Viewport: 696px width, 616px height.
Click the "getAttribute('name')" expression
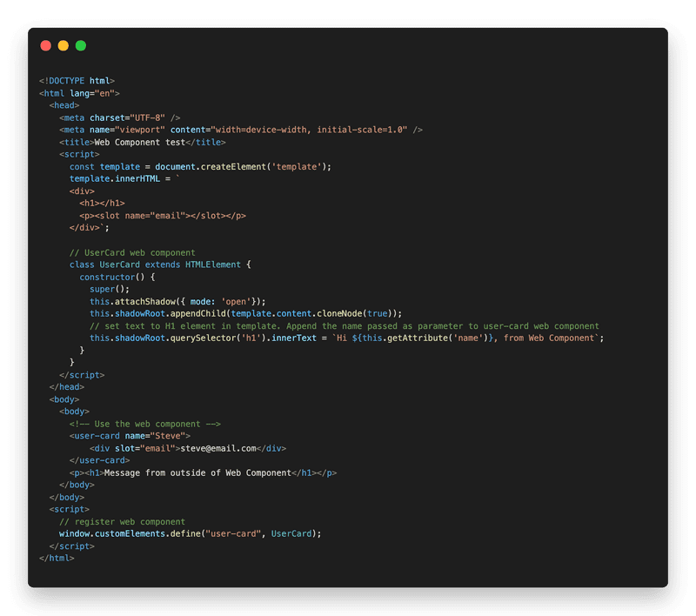(x=438, y=338)
